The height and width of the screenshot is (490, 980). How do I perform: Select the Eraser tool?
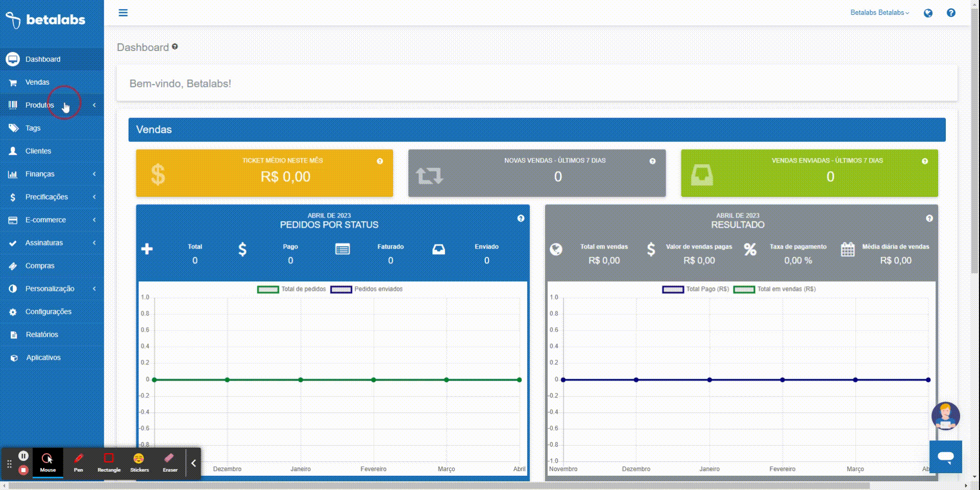coord(170,462)
